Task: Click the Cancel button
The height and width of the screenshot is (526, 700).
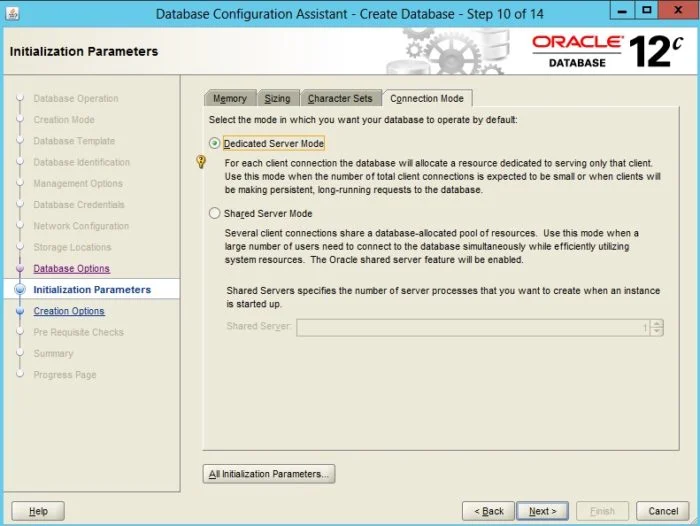Action: 663,511
